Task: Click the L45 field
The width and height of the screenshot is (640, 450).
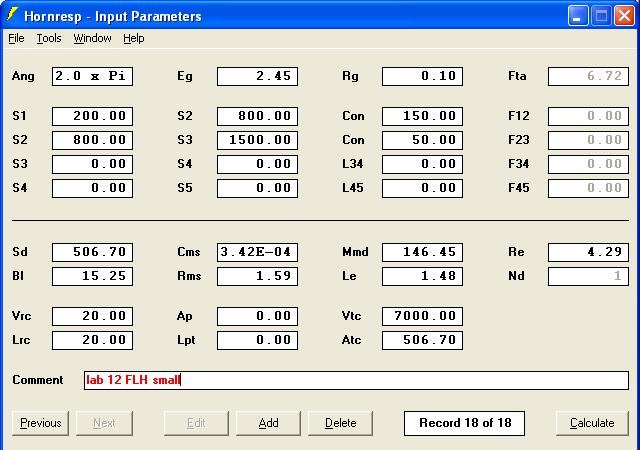Action: (422, 188)
